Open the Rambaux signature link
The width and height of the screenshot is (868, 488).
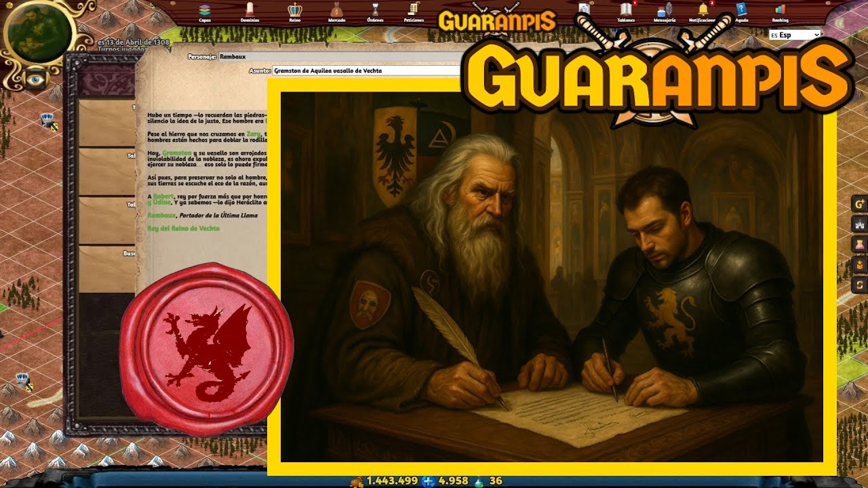(161, 216)
